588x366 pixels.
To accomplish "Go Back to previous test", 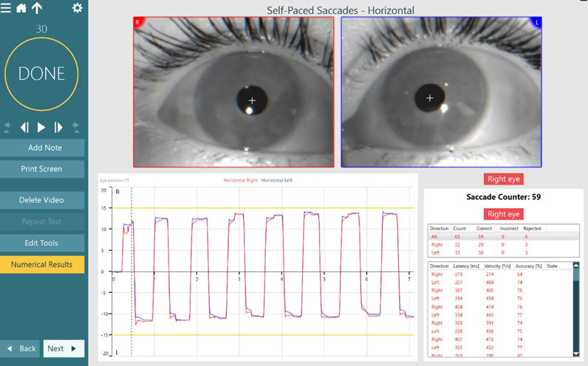I will pyautogui.click(x=21, y=348).
